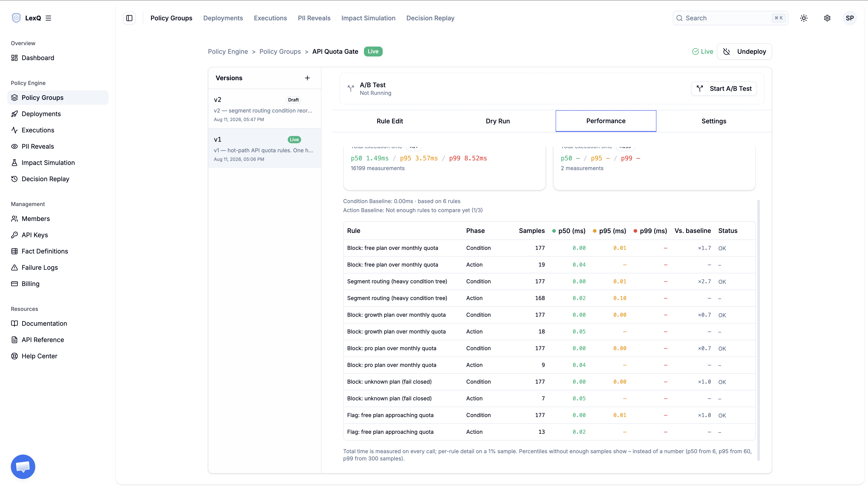Viewport: 868px width, 488px height.
Task: Open Failure Logs in sidebar
Action: point(40,267)
